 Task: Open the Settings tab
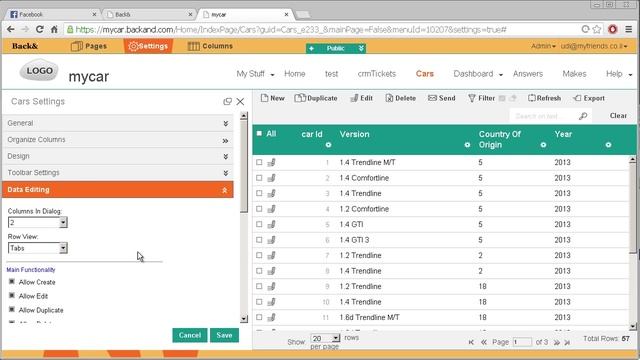tap(148, 46)
